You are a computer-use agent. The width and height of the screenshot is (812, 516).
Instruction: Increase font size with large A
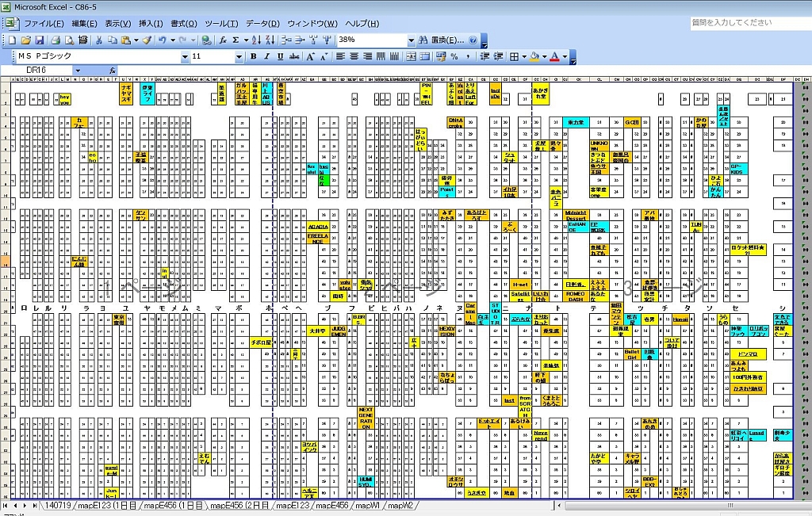coord(310,56)
